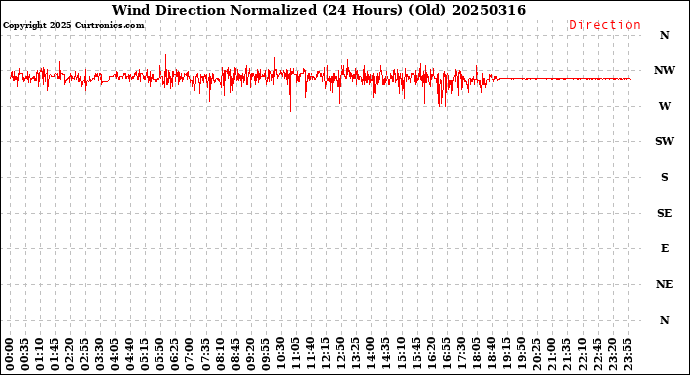Click the 09:20 time label
The width and height of the screenshot is (690, 375).
tap(251, 354)
